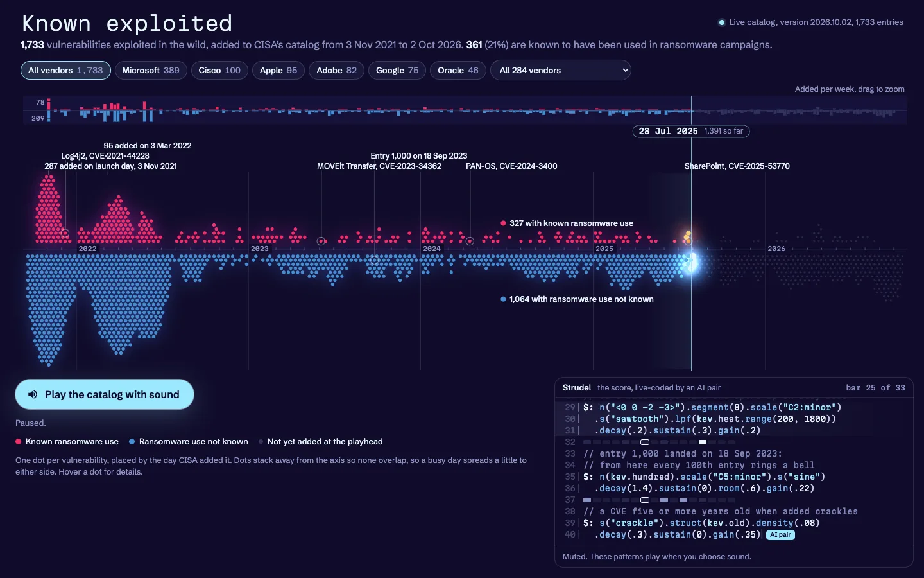Click the Paused. status text
This screenshot has width=924, height=578.
[x=31, y=423]
